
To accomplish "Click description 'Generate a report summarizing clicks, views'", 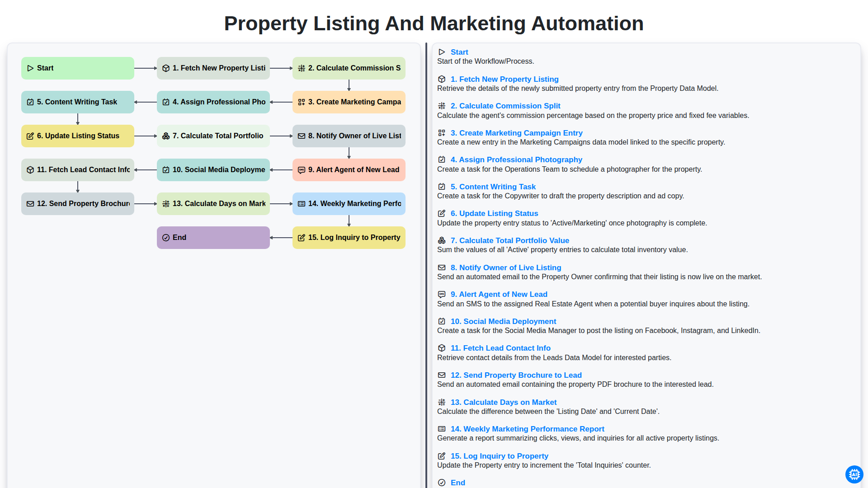I will (x=578, y=438).
